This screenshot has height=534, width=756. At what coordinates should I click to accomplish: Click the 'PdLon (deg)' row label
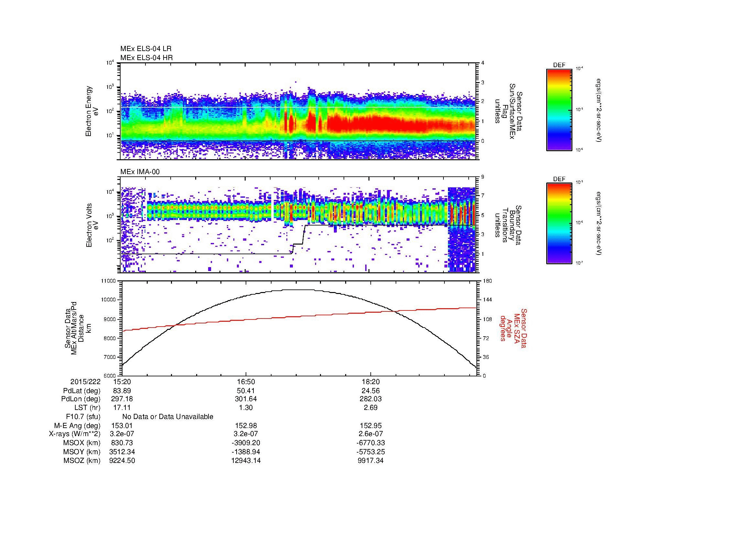pyautogui.click(x=81, y=399)
